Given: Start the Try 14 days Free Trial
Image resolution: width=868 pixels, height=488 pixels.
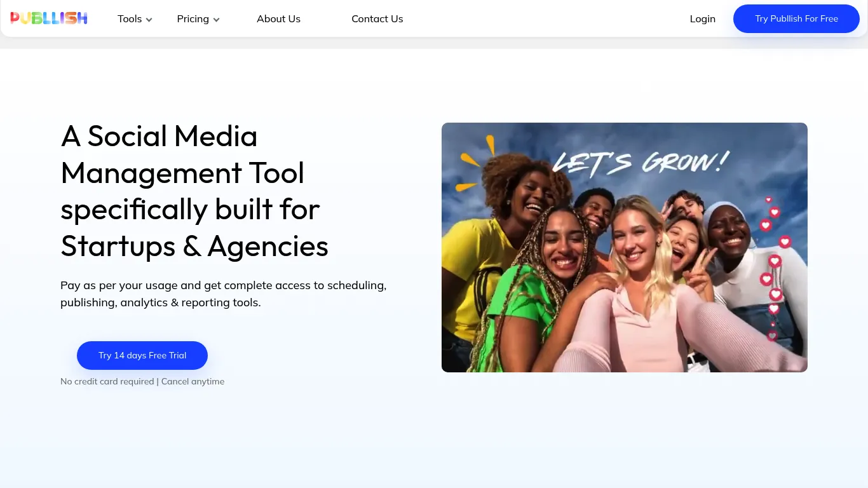Looking at the screenshot, I should tap(142, 355).
